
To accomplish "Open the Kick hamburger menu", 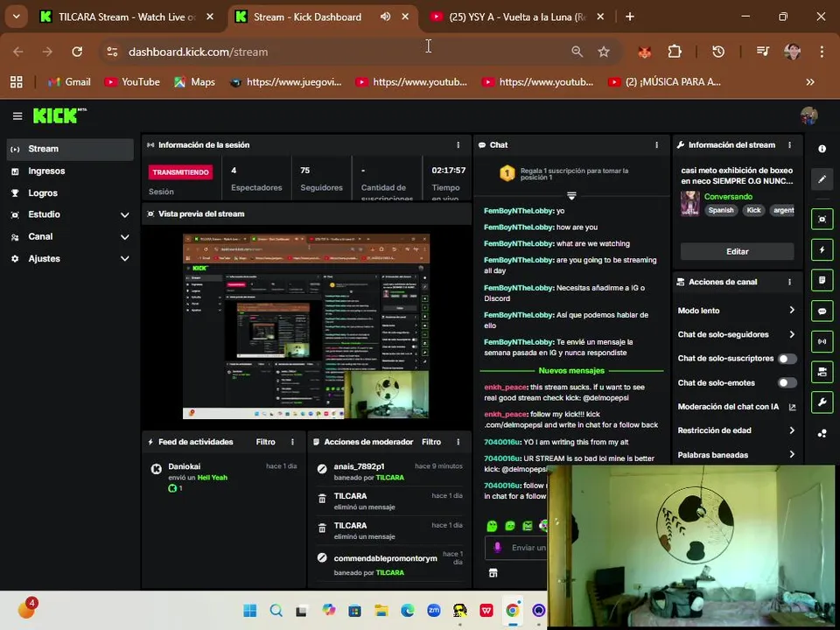I will tap(17, 115).
